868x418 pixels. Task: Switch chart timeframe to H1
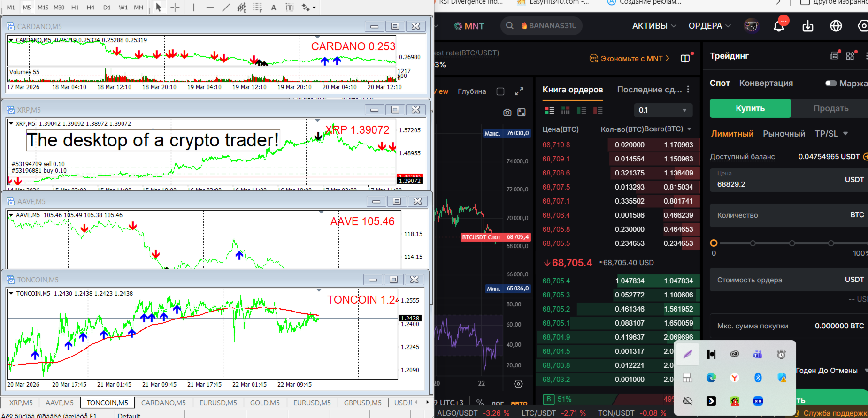tap(75, 7)
